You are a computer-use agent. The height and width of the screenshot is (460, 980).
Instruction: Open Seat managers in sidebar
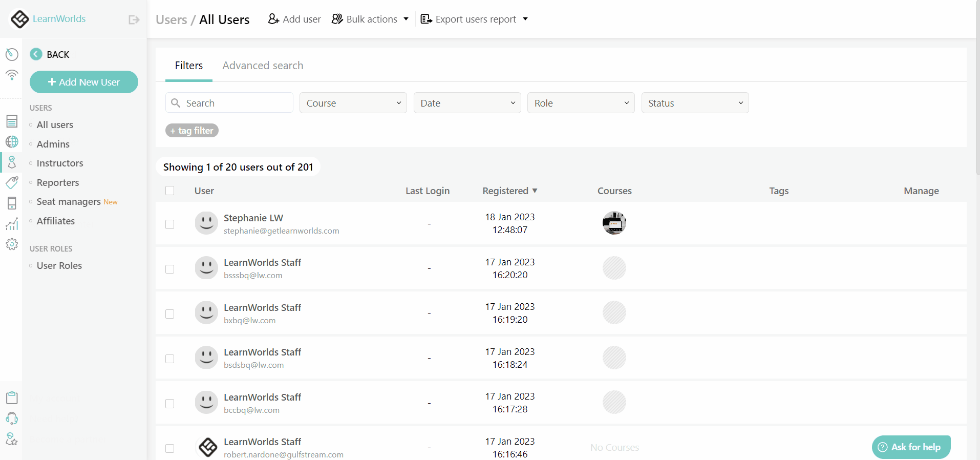click(x=69, y=201)
